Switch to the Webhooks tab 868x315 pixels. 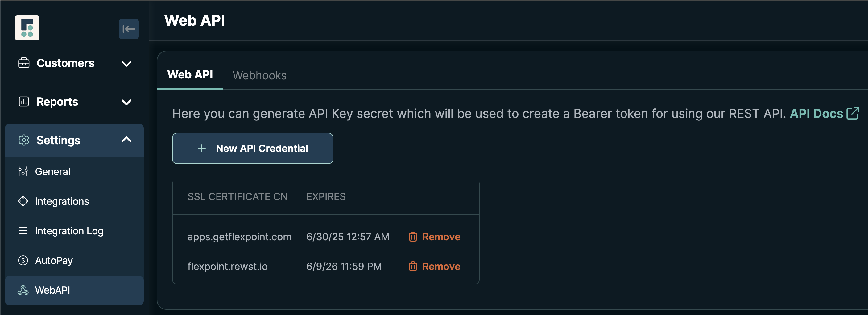[259, 76]
